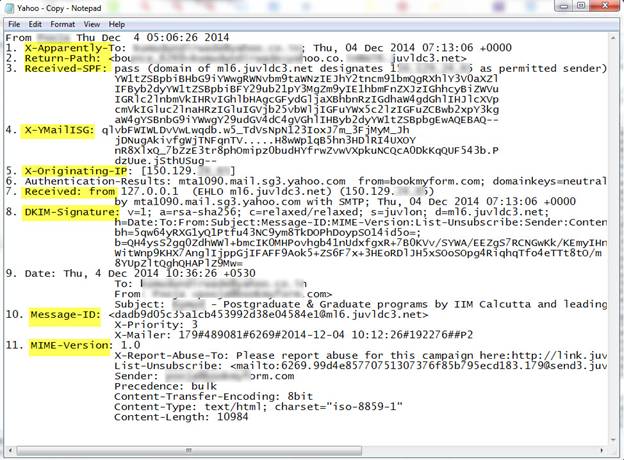Click the 'Content-Length: 10984' line
The height and width of the screenshot is (460, 624).
tap(181, 417)
